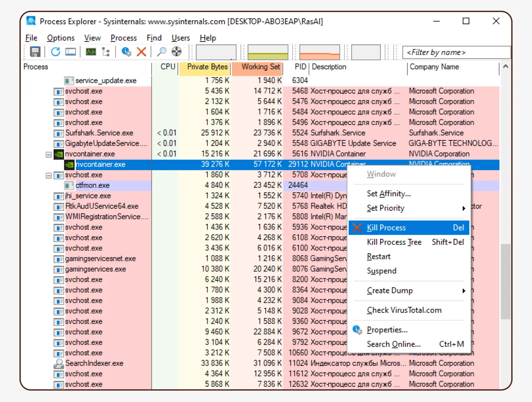Screen dimensions: 532x402
Task: Click the vertical scrollbar up arrow
Action: [x=506, y=67]
